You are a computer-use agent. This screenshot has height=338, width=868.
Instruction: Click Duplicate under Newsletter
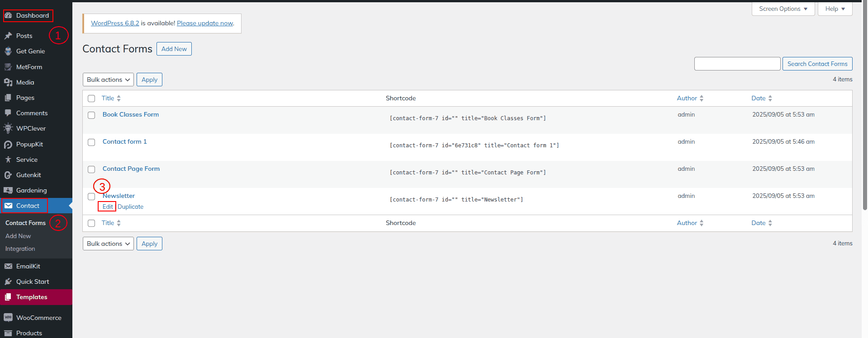(x=131, y=207)
